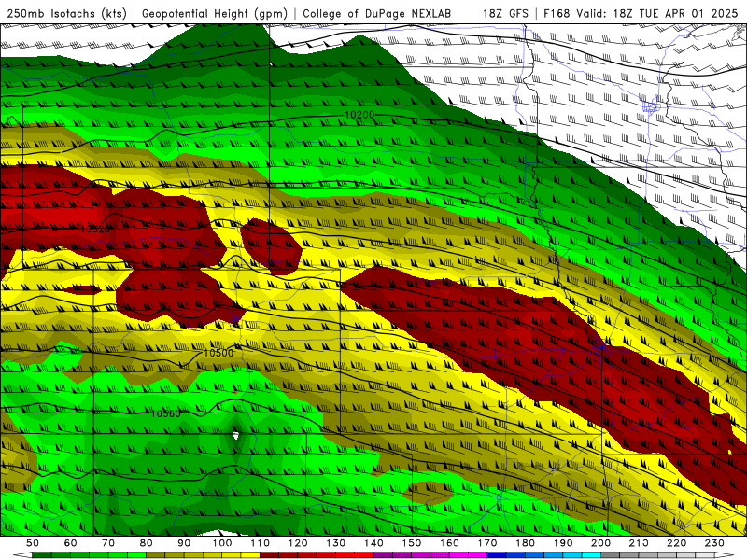Click the 60 value on the color scale

pos(71,543)
